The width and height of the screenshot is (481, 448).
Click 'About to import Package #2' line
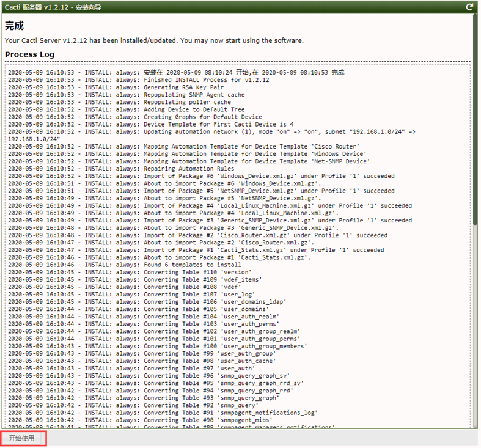click(x=161, y=243)
